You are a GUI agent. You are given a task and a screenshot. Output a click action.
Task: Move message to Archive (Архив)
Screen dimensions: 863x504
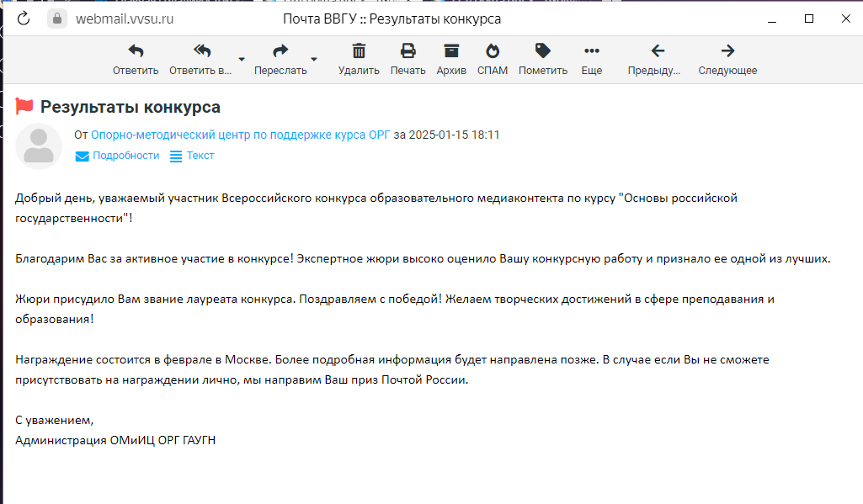coord(451,51)
